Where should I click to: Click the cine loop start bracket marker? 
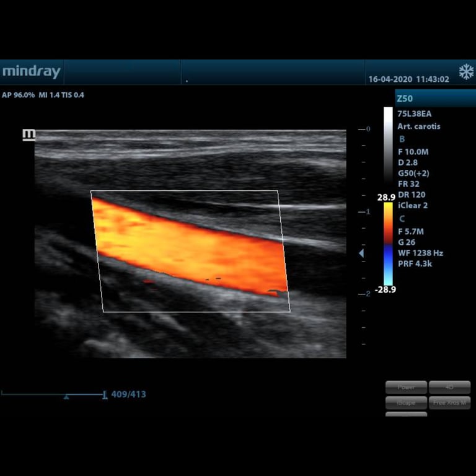point(2,393)
